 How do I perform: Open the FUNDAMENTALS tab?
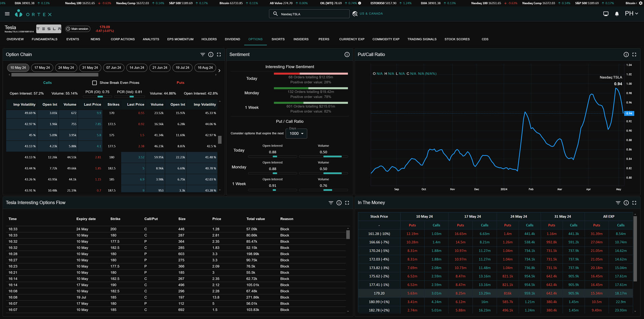(x=44, y=39)
